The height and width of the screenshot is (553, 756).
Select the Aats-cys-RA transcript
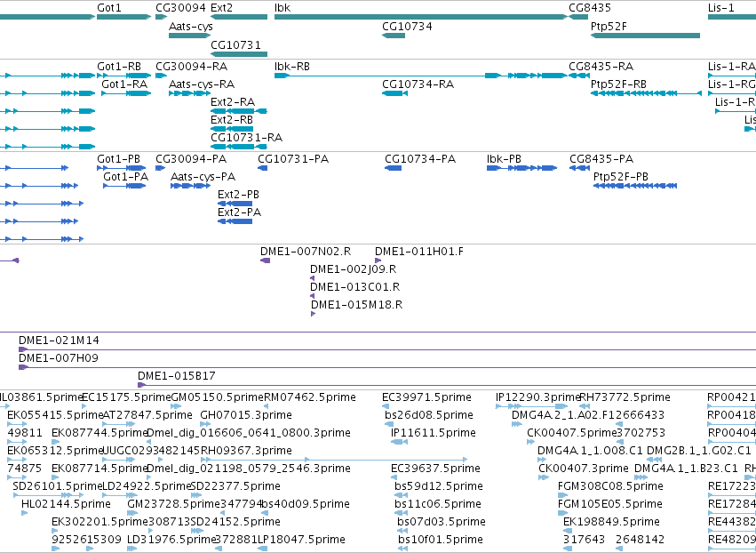point(189,93)
